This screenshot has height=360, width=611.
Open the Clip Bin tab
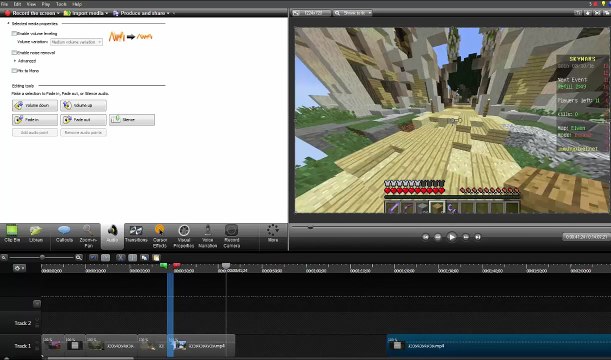[x=12, y=235]
